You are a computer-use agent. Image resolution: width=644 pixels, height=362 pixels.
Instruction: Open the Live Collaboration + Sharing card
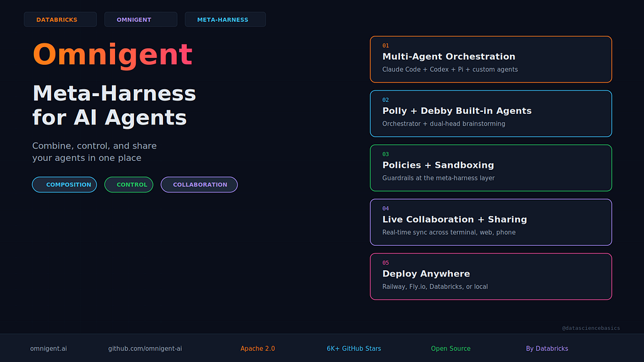(x=491, y=222)
